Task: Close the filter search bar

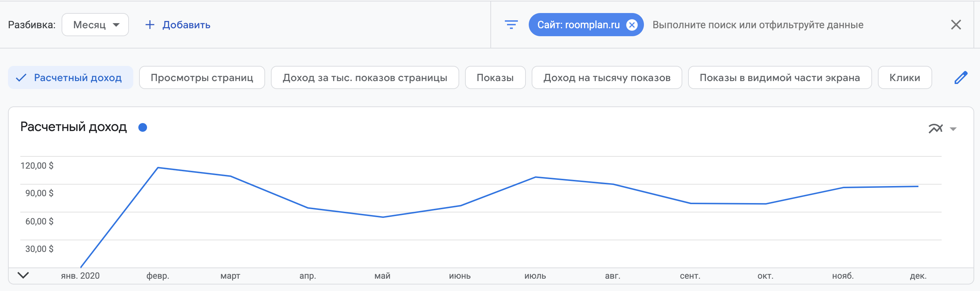Action: click(956, 25)
